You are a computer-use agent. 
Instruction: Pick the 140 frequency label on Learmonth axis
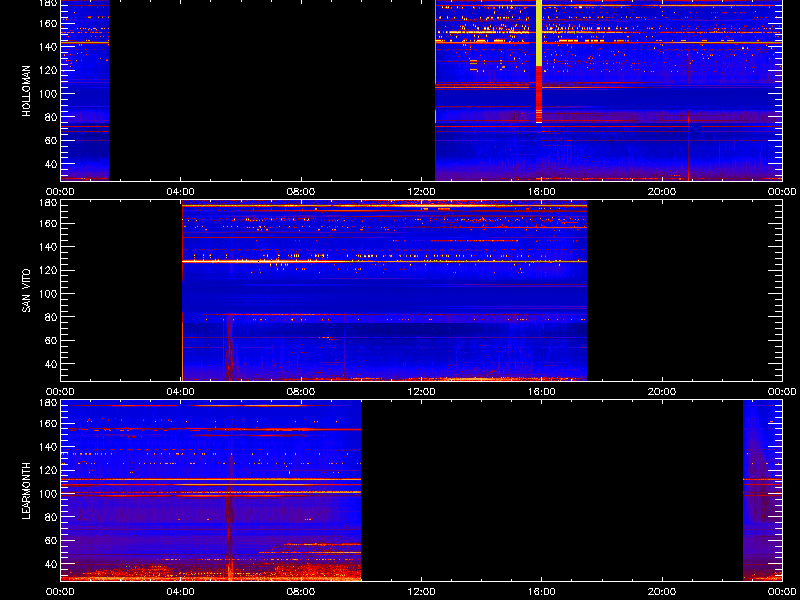[x=48, y=446]
